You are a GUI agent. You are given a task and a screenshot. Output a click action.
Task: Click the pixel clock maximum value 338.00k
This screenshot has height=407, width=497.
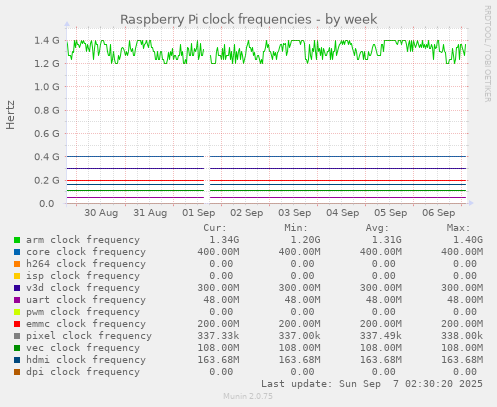pos(462,336)
